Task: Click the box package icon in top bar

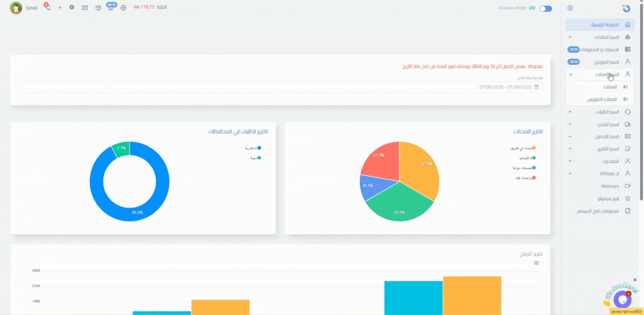Action: (x=98, y=8)
